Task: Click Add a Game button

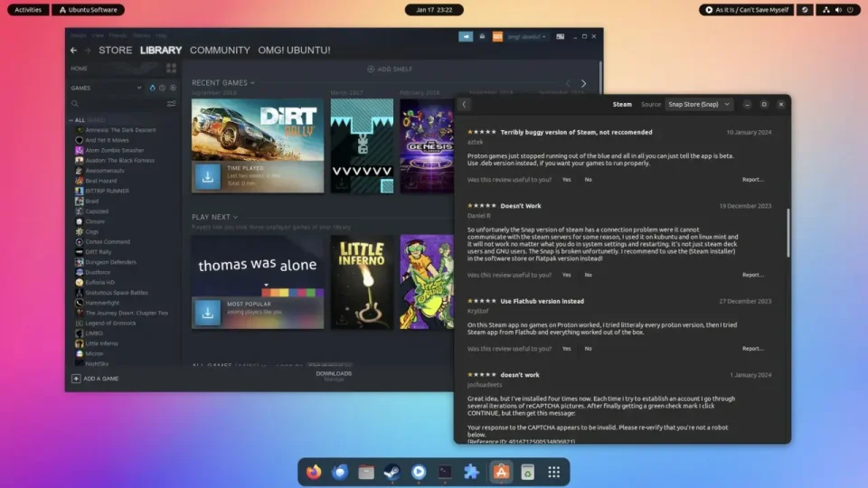Action: (95, 379)
